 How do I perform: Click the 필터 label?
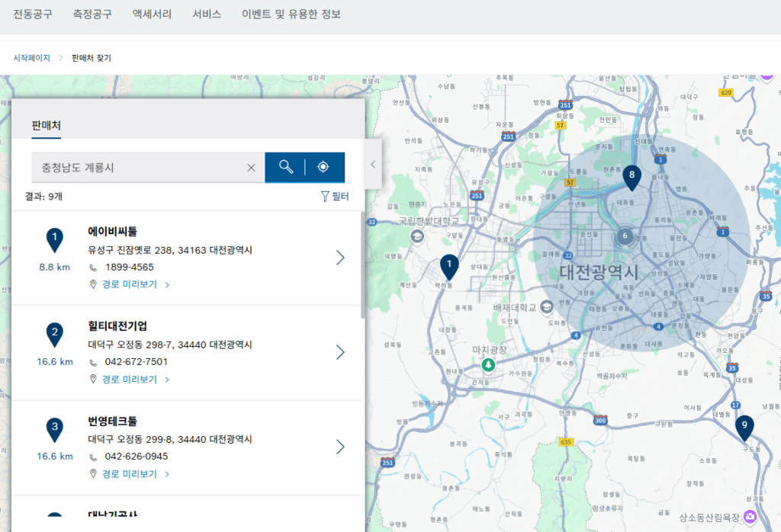coord(340,196)
